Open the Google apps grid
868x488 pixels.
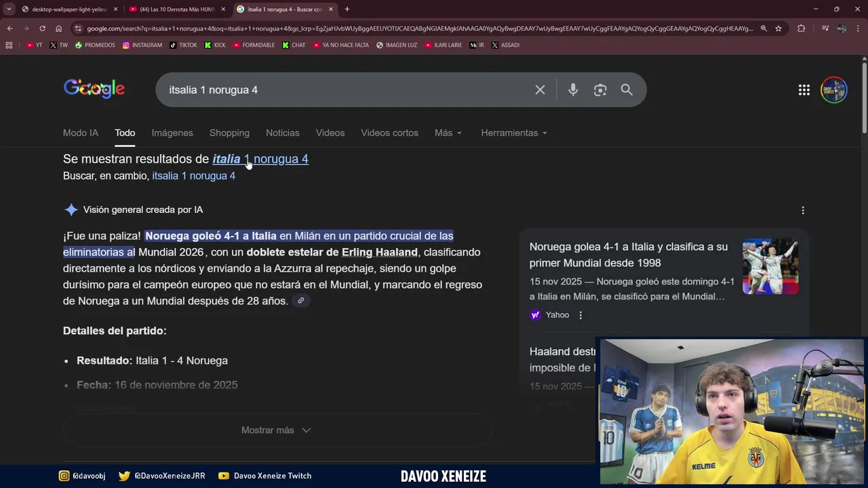tap(804, 90)
